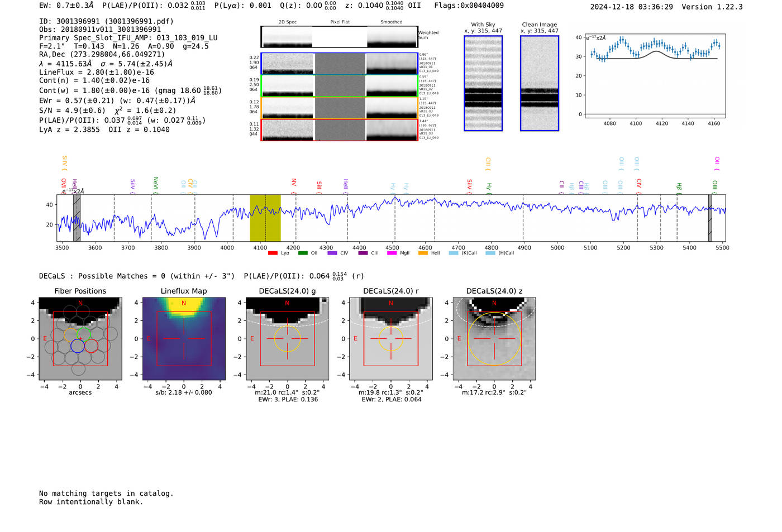Viewport: 782px width, 532px height.
Task: Click the Primary Spec_Slot_IFU_AMP line
Action: (128, 38)
